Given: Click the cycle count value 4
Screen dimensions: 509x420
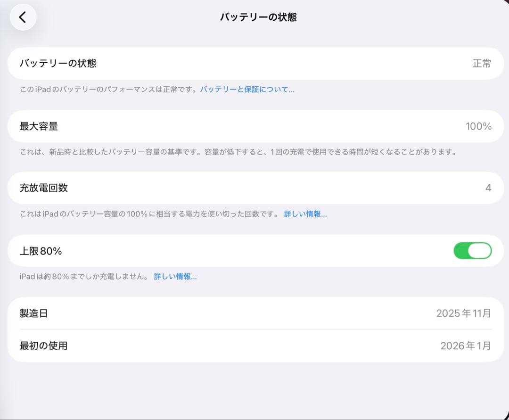Looking at the screenshot, I should (488, 188).
